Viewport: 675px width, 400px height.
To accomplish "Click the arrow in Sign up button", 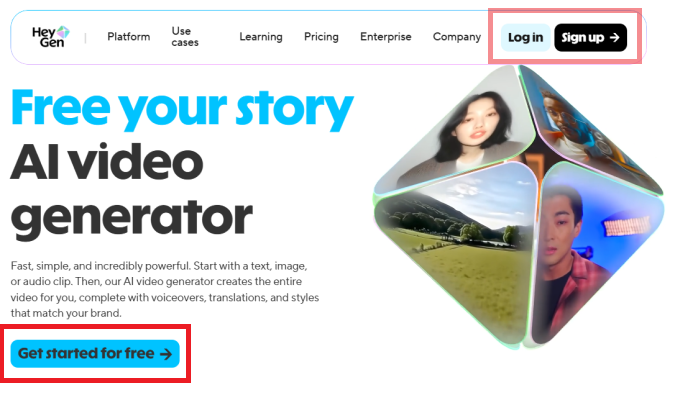I will [615, 37].
